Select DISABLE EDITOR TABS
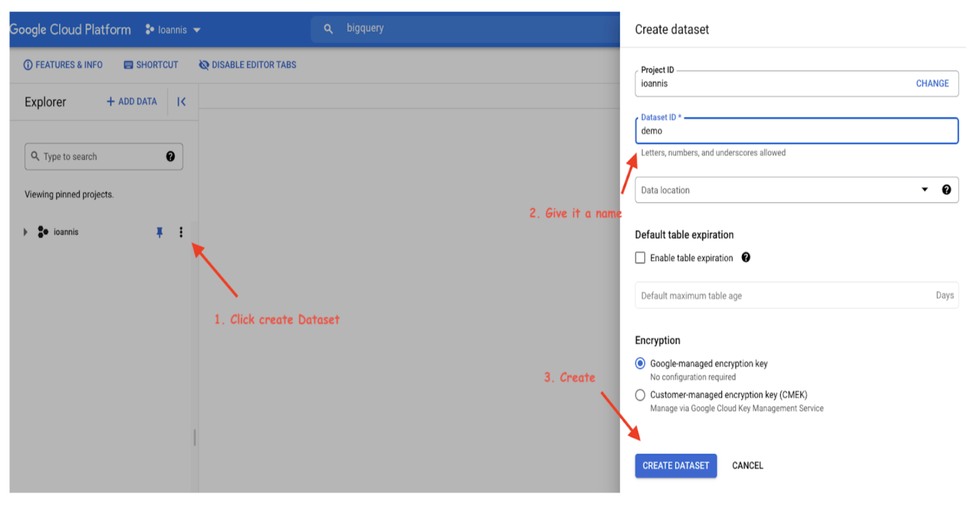 247,65
